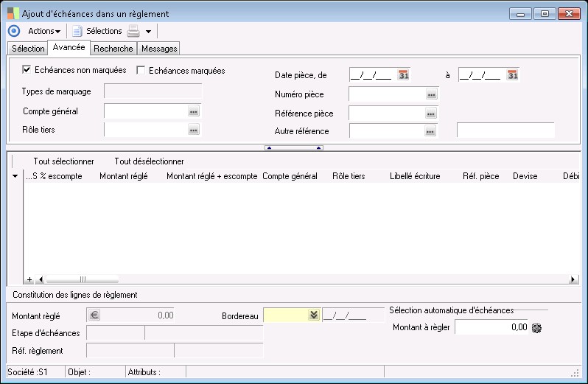Enable the 'Echéances marquées' checkbox
The height and width of the screenshot is (384, 588).
click(x=141, y=71)
